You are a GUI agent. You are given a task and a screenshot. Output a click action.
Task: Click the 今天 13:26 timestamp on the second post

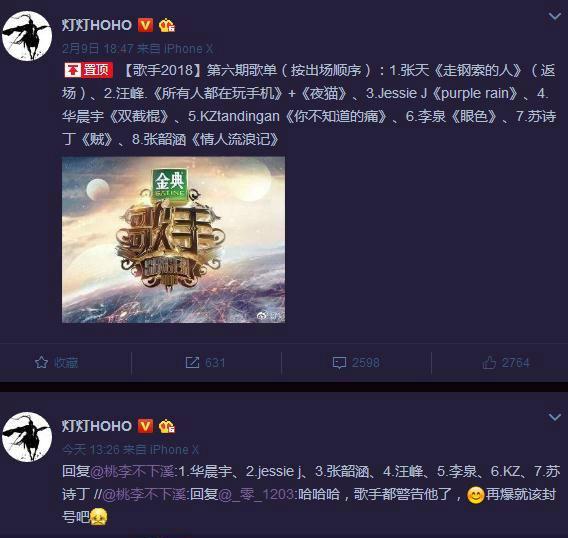tap(91, 450)
